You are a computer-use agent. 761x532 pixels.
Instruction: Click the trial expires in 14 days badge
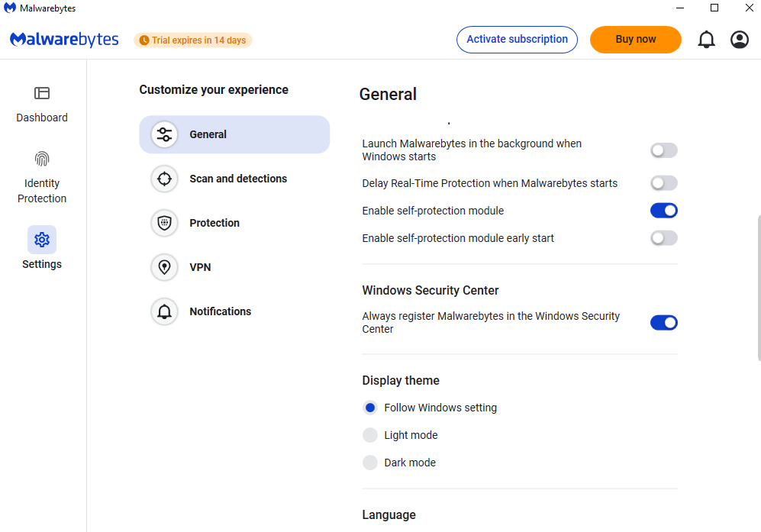192,40
